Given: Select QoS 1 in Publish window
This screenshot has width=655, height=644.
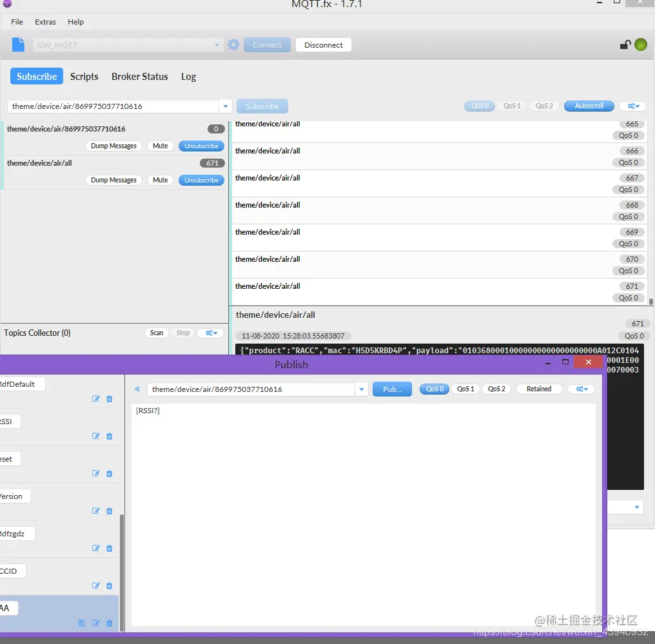Looking at the screenshot, I should [465, 389].
